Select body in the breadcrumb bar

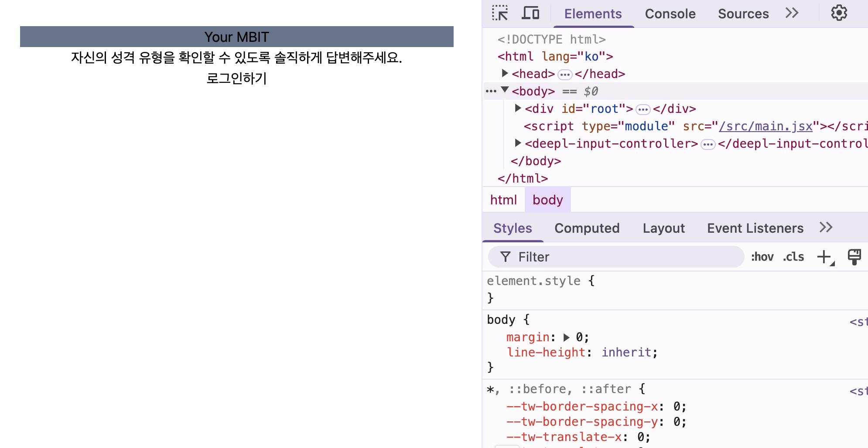click(x=547, y=200)
